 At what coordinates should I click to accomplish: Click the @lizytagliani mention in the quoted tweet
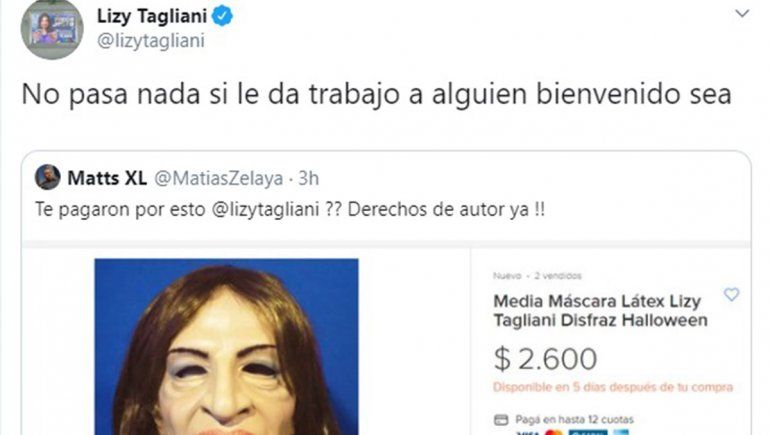click(x=266, y=210)
